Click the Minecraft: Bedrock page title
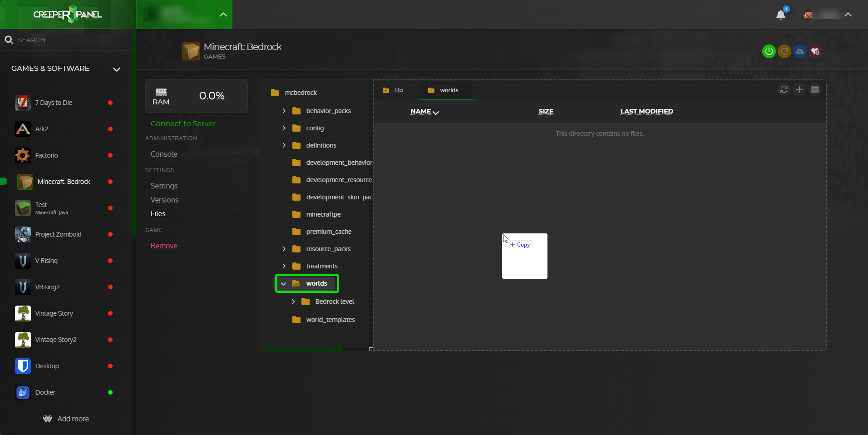Viewport: 868px width, 435px height. pos(242,47)
